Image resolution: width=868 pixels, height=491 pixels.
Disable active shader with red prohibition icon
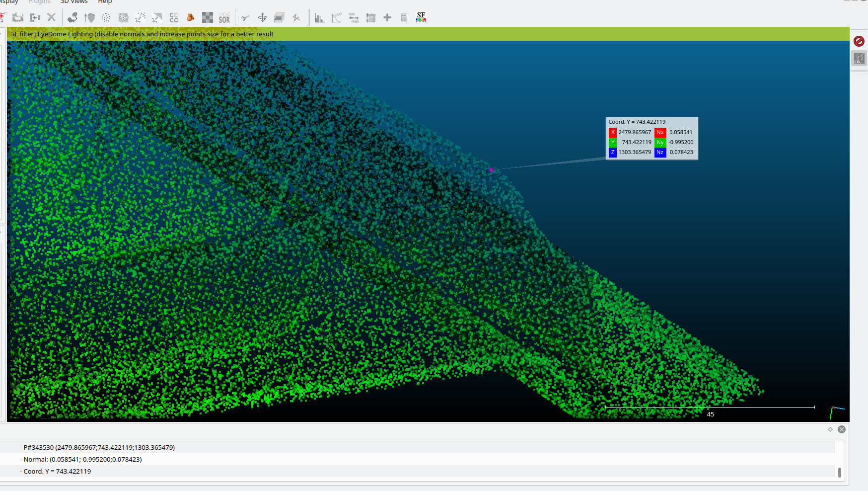pyautogui.click(x=859, y=41)
